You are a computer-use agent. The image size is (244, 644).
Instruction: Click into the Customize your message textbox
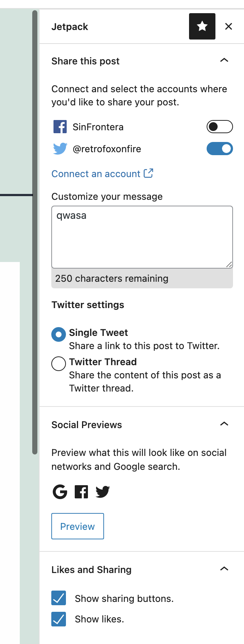pyautogui.click(x=142, y=237)
